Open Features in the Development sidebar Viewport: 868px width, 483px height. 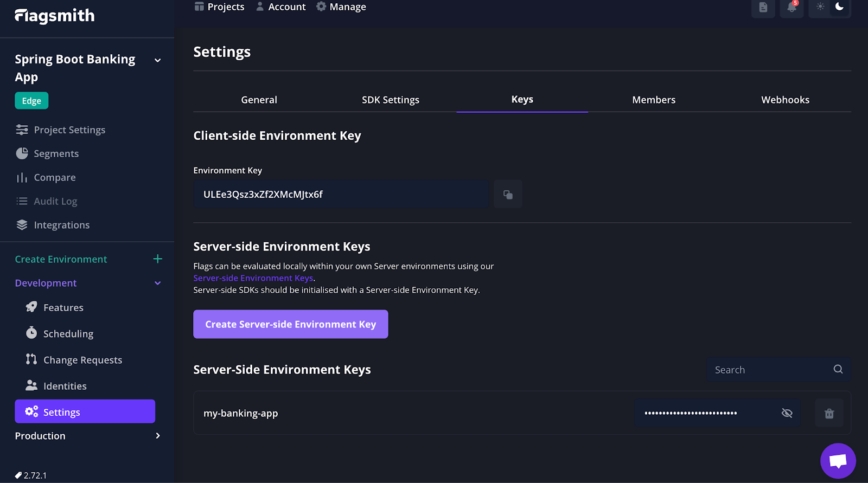click(x=63, y=308)
